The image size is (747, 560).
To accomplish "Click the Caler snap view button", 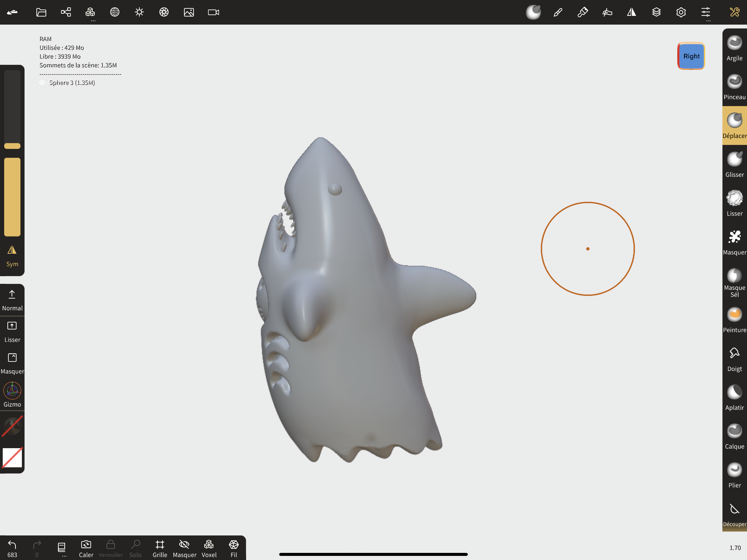I will 86,549.
